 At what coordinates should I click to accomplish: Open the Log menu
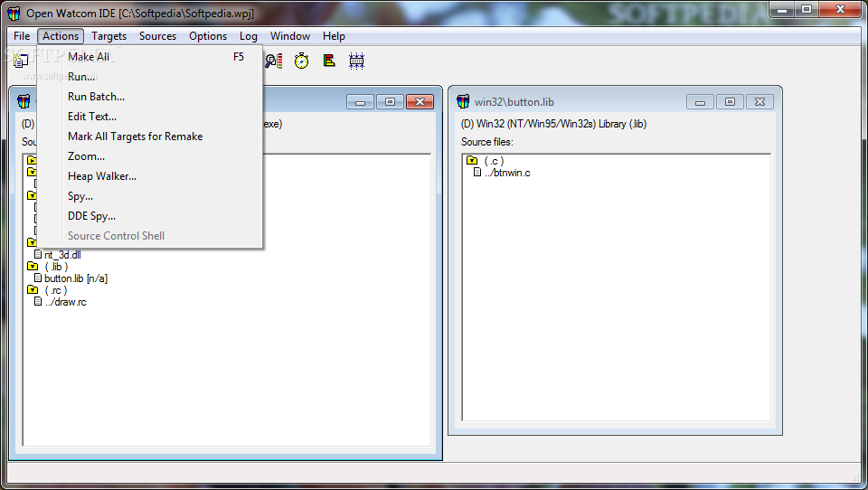[249, 36]
